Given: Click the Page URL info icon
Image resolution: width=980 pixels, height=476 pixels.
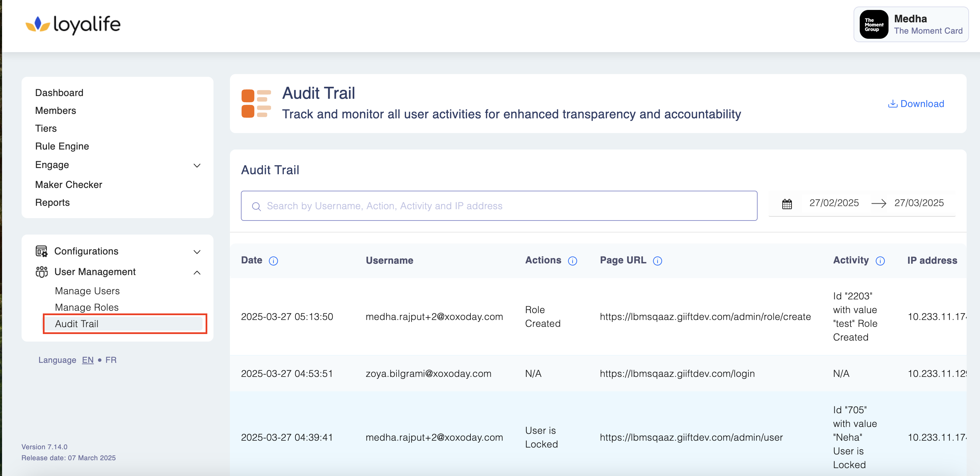Looking at the screenshot, I should 657,261.
